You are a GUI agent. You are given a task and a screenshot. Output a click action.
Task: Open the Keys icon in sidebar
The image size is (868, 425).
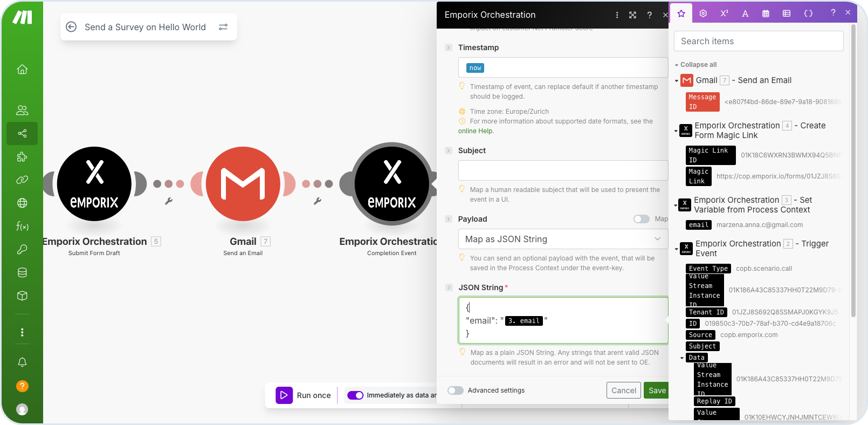[22, 249]
